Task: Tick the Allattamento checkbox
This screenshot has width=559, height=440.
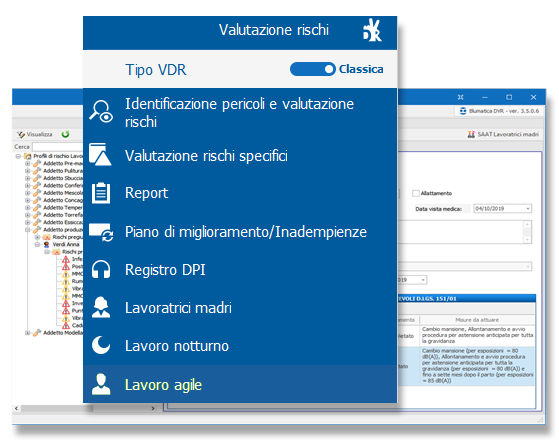Action: [415, 193]
